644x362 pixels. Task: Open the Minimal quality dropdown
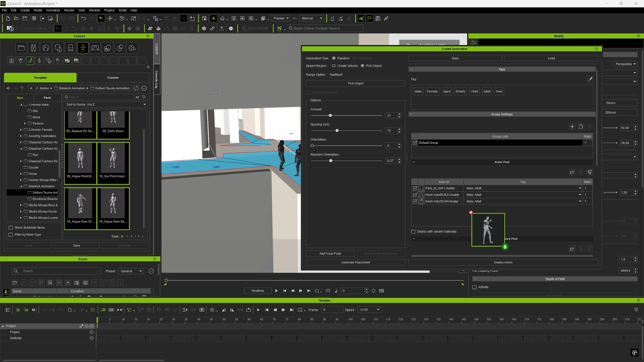312,19
